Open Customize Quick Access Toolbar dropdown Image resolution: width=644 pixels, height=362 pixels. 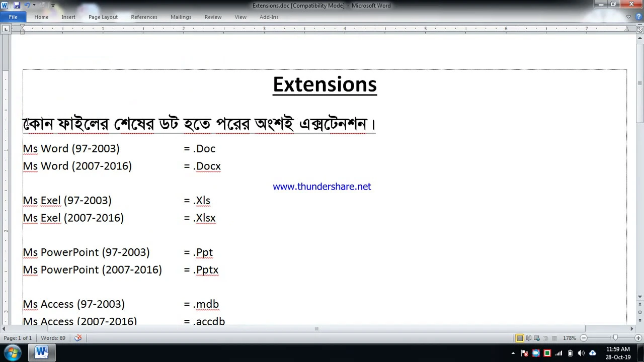tap(53, 6)
